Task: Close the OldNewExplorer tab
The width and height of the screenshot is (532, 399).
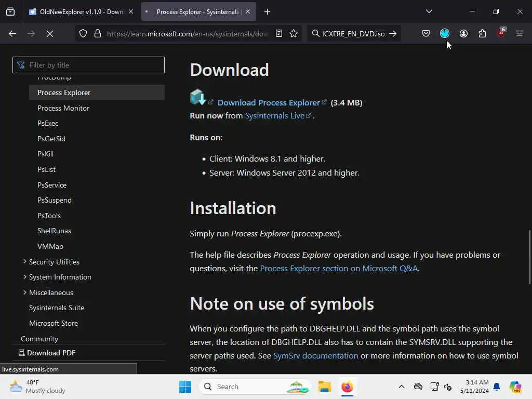Action: pyautogui.click(x=131, y=11)
